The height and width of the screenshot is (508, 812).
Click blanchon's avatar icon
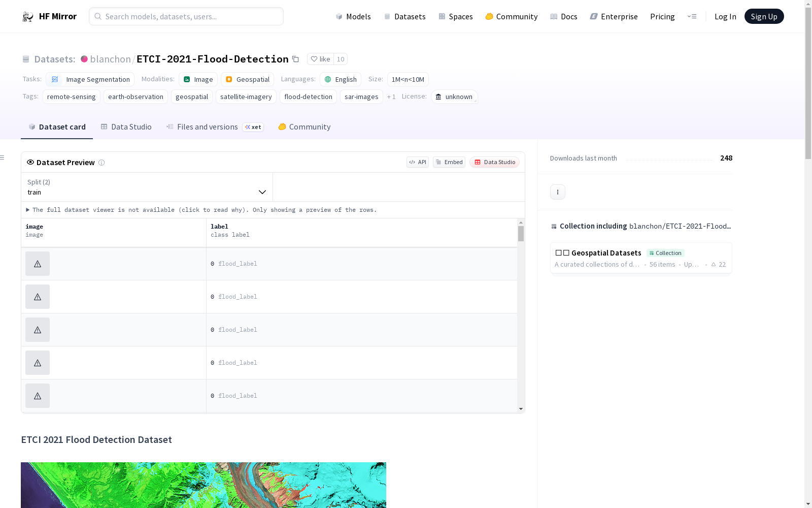coord(84,59)
